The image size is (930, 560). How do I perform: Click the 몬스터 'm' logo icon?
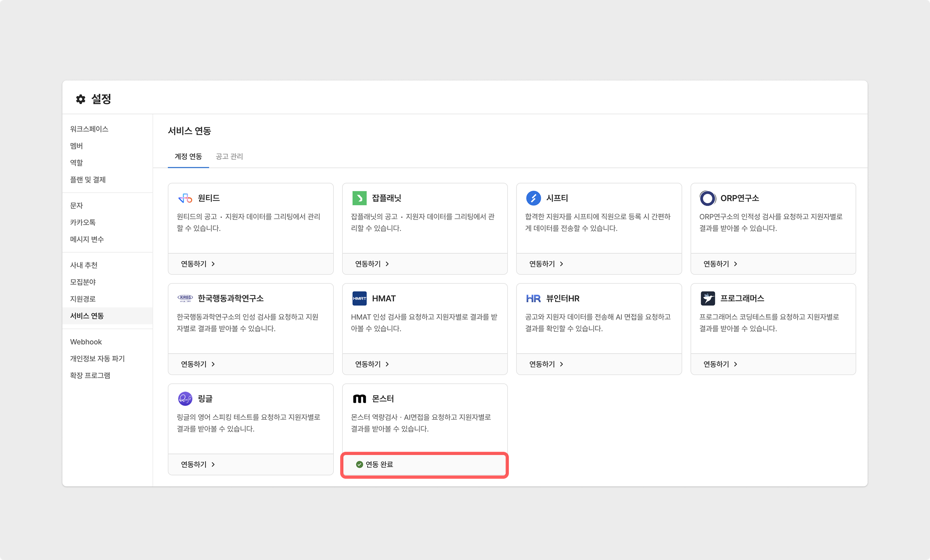359,399
